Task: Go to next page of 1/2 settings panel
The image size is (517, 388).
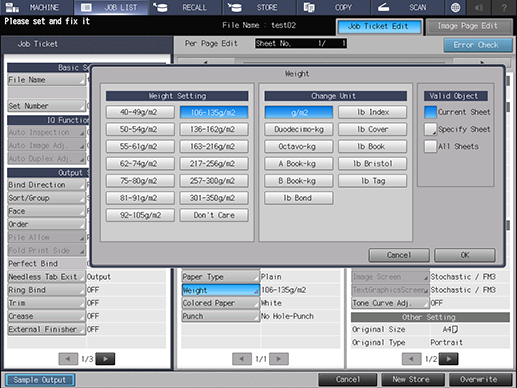Action: click(448, 359)
